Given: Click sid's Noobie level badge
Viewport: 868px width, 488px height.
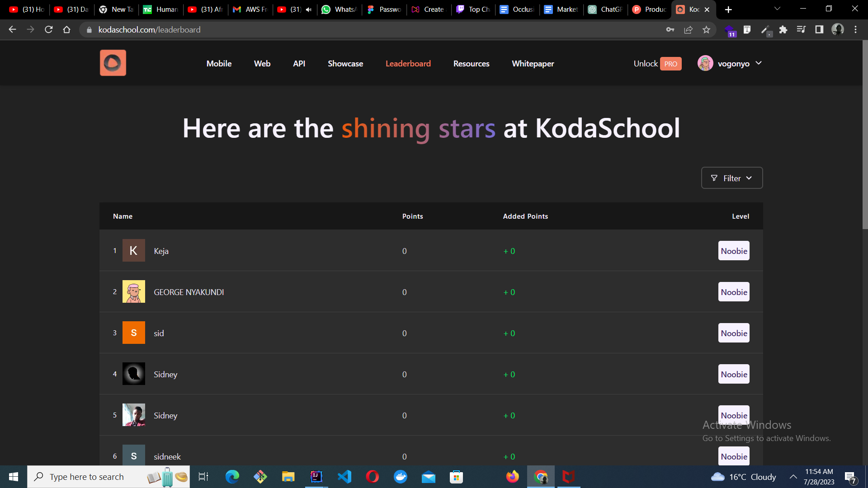Looking at the screenshot, I should pos(734,333).
